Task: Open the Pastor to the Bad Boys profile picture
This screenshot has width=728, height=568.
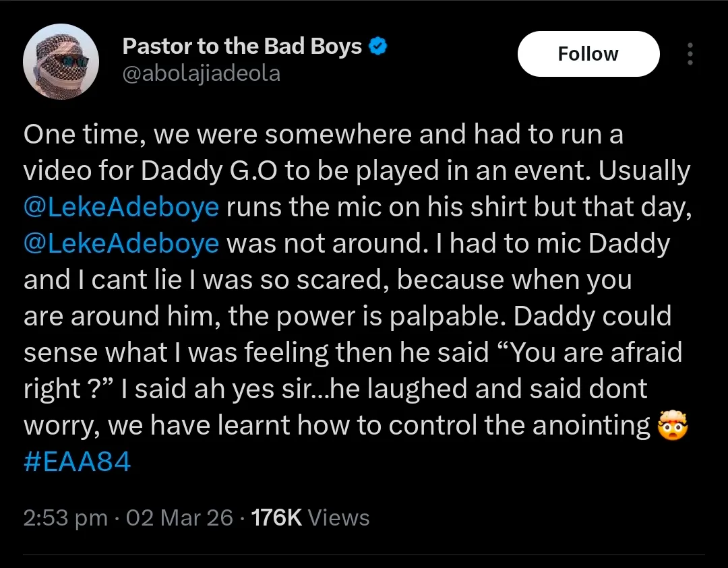Action: click(61, 65)
